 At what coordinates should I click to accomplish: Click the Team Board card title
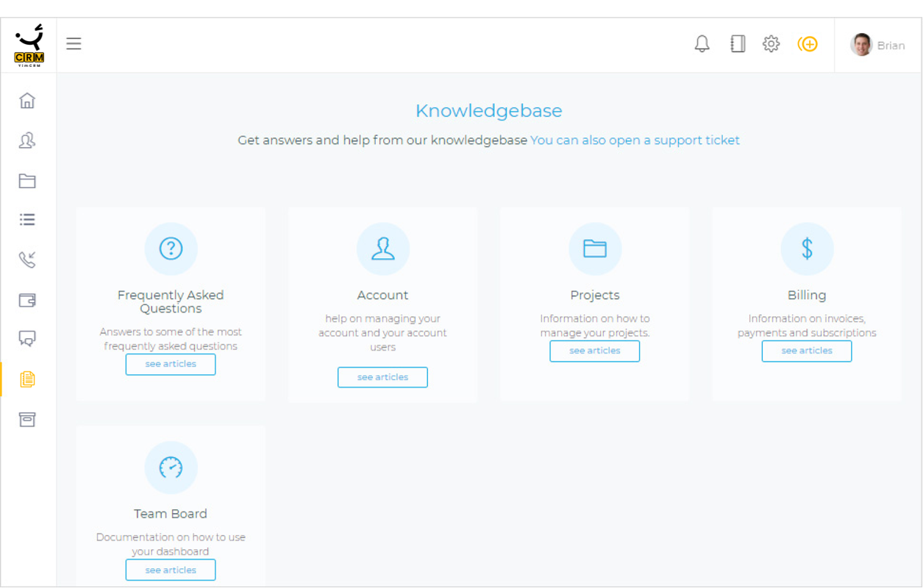pos(171,514)
